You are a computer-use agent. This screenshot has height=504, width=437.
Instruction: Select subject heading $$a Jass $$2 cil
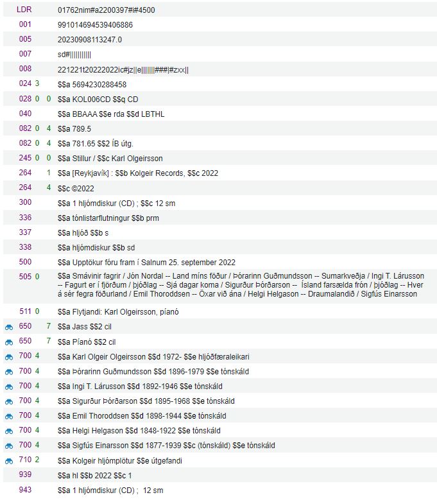85,327
